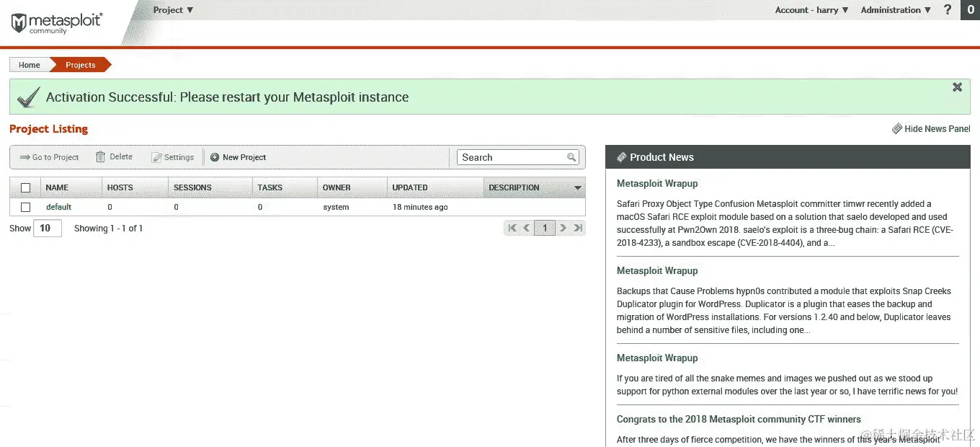Click the Delete project button
980x447 pixels.
114,156
